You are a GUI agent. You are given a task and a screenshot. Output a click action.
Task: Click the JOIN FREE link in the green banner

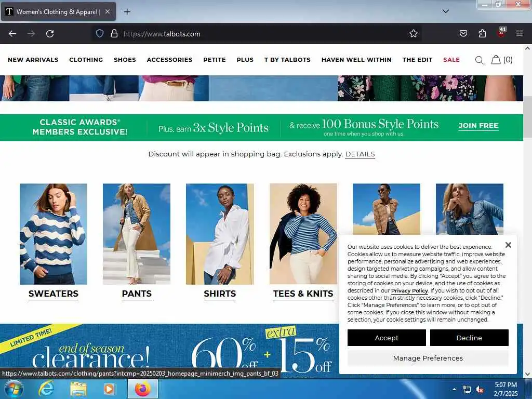point(478,126)
